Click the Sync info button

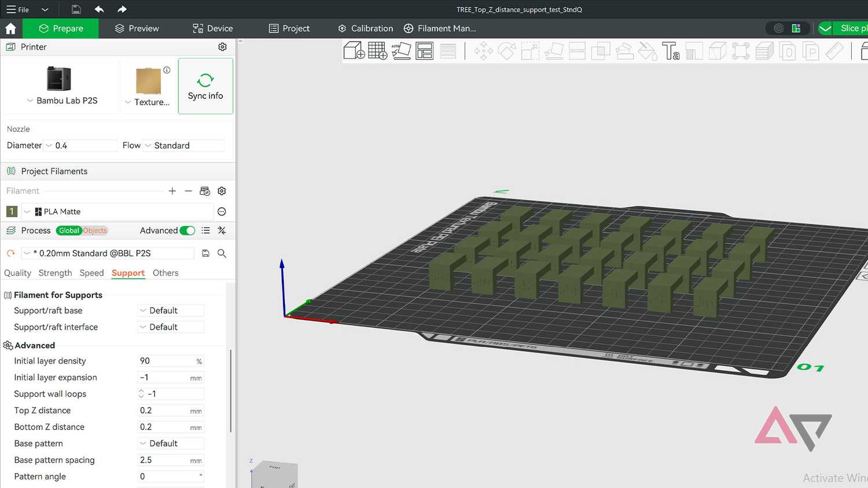[x=205, y=86]
